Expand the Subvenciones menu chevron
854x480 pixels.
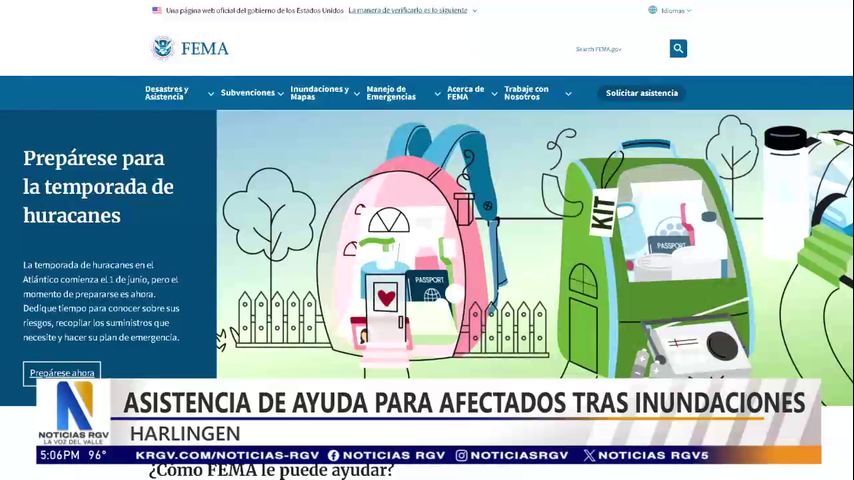coord(281,94)
